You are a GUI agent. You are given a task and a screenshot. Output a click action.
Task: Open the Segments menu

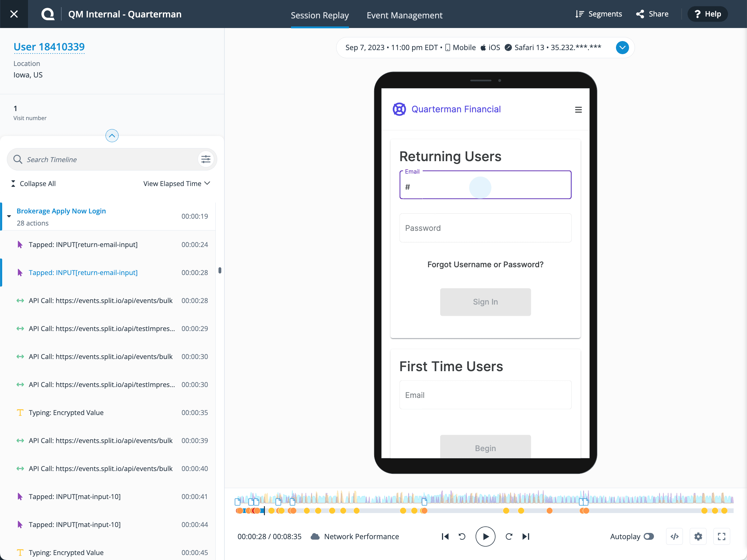tap(599, 14)
